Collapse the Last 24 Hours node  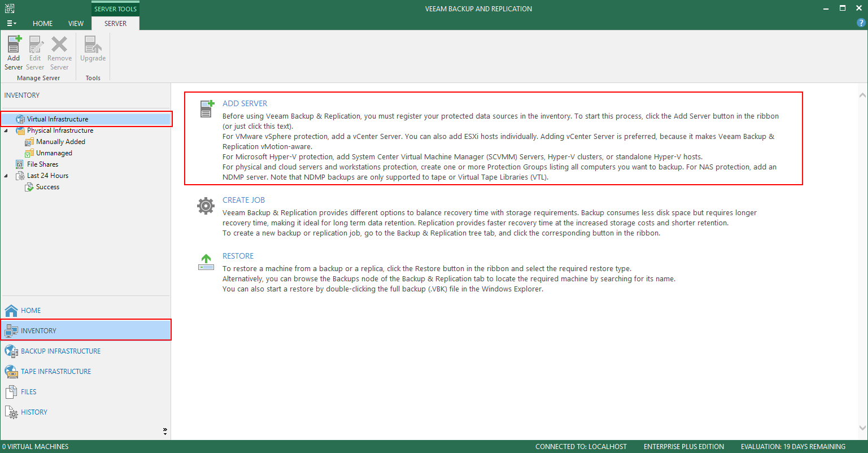pos(6,176)
